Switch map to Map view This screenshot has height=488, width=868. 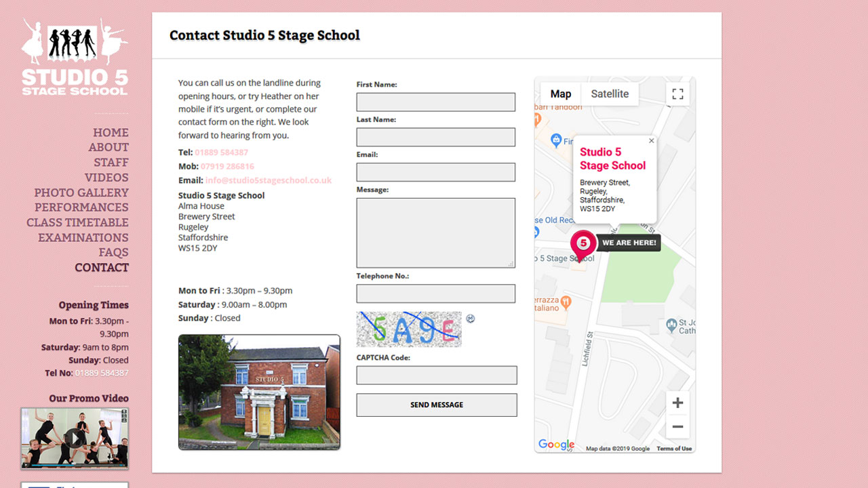561,94
